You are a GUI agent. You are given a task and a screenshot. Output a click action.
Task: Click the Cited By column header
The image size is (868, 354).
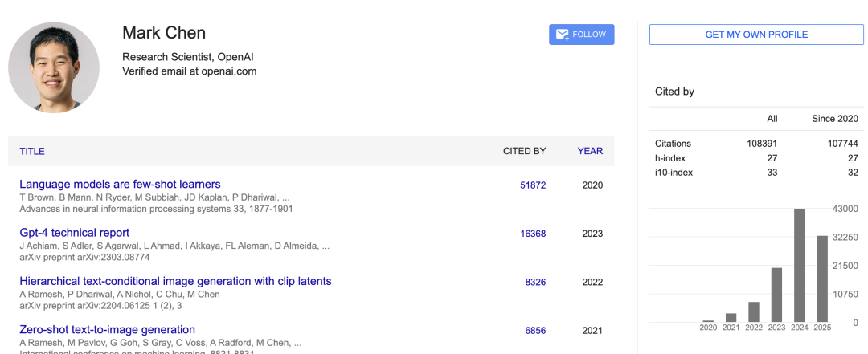[x=524, y=151]
